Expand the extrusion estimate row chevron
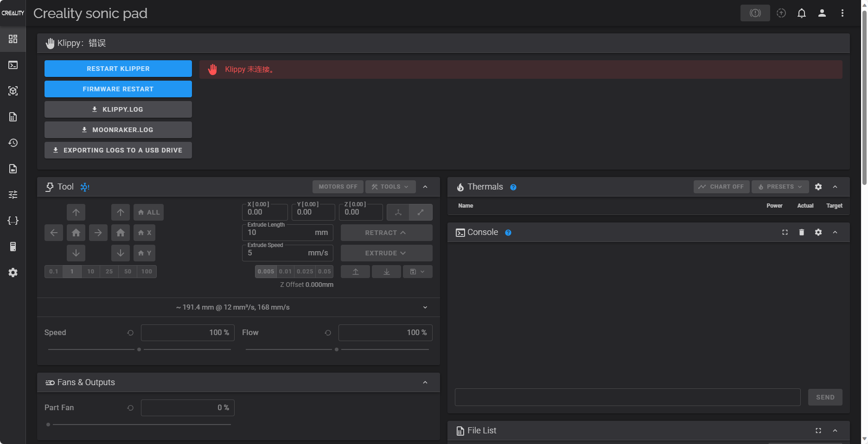Screen dimensions: 868x444 click(x=425, y=307)
